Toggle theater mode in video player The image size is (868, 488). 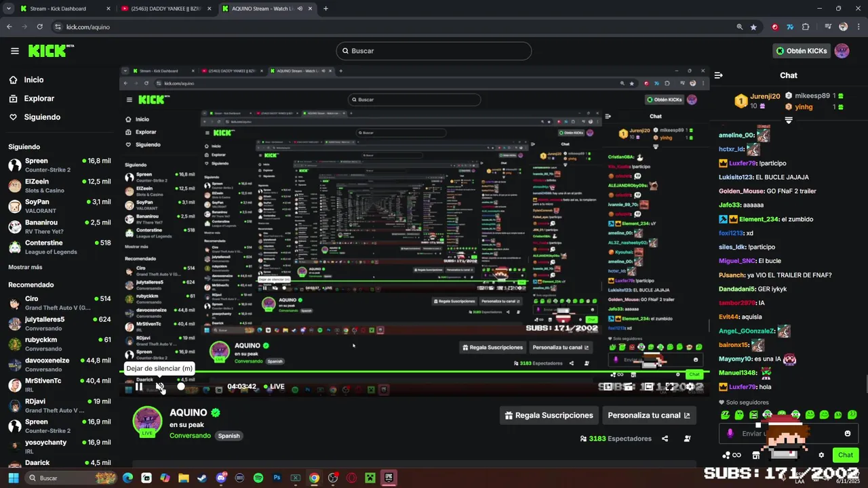click(649, 386)
